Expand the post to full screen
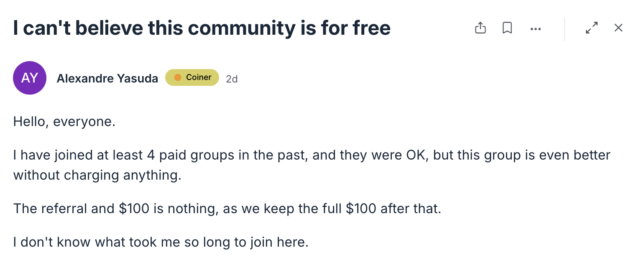 point(592,28)
